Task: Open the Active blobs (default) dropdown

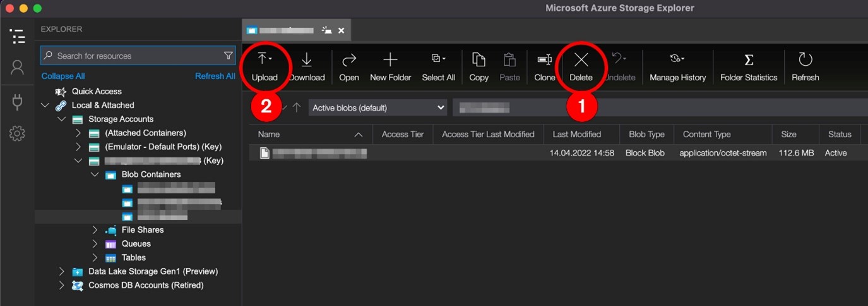Action: click(378, 107)
